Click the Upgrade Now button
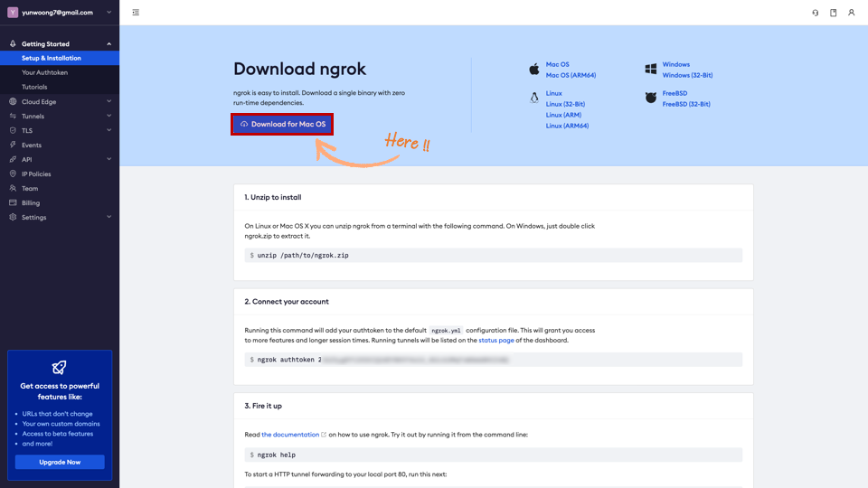 coord(60,462)
